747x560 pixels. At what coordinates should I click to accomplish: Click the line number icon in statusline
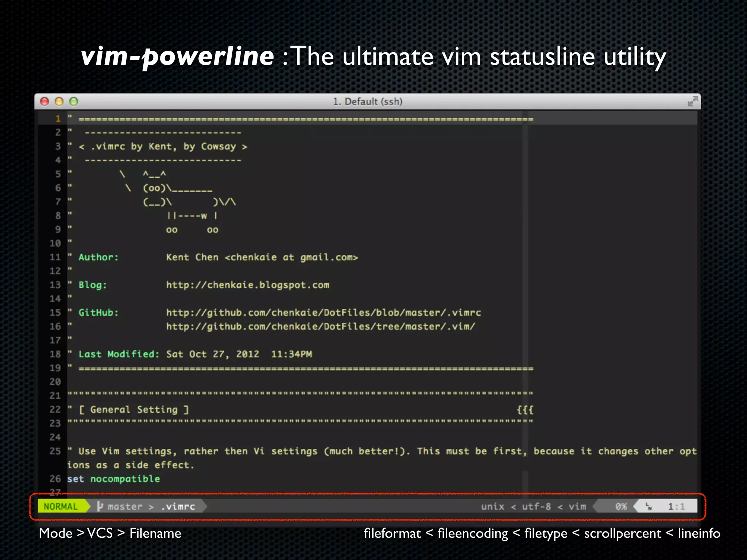[649, 506]
